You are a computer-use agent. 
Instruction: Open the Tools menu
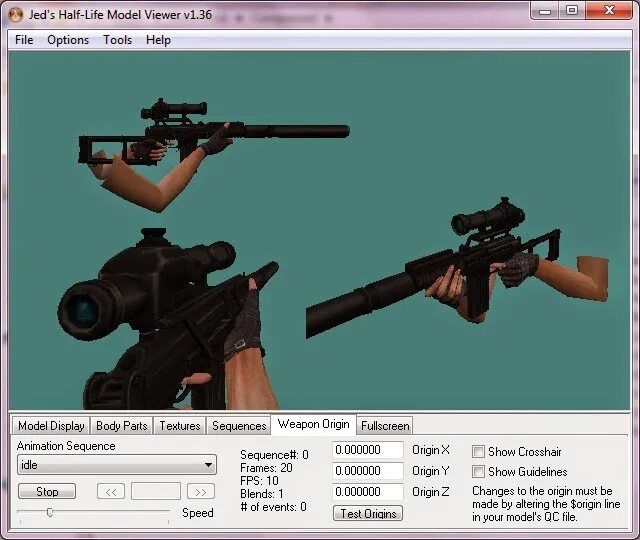pos(118,40)
